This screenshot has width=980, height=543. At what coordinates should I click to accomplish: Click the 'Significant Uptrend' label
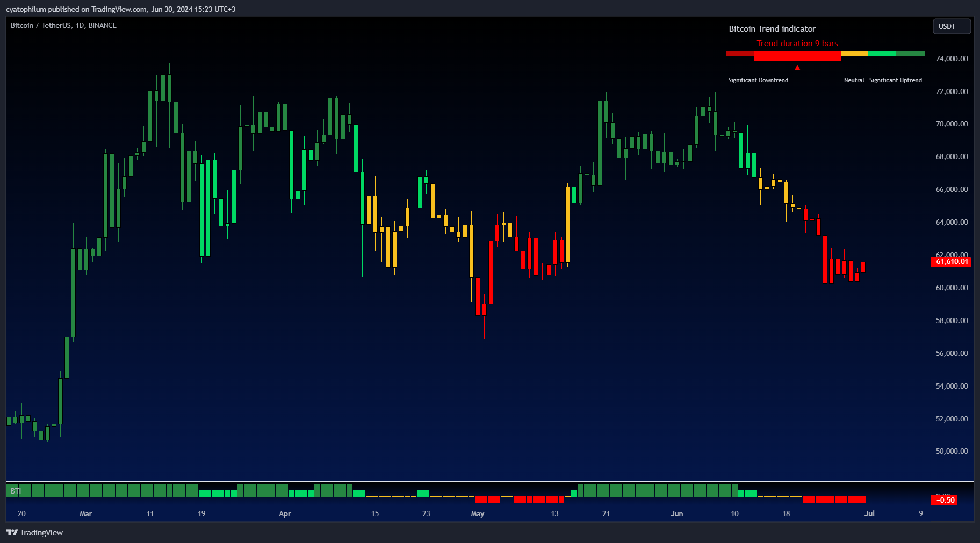tap(896, 80)
